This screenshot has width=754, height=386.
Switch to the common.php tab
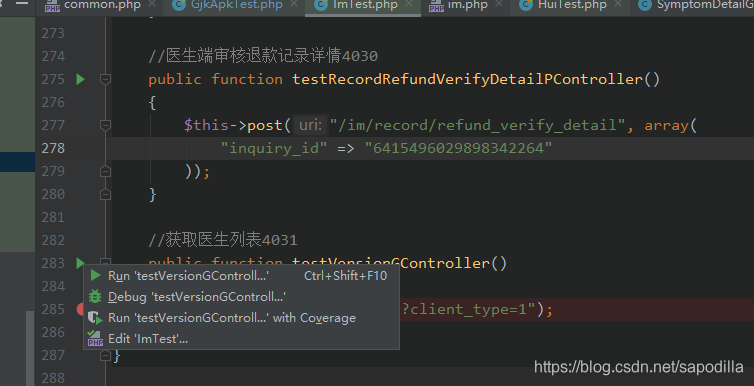102,5
